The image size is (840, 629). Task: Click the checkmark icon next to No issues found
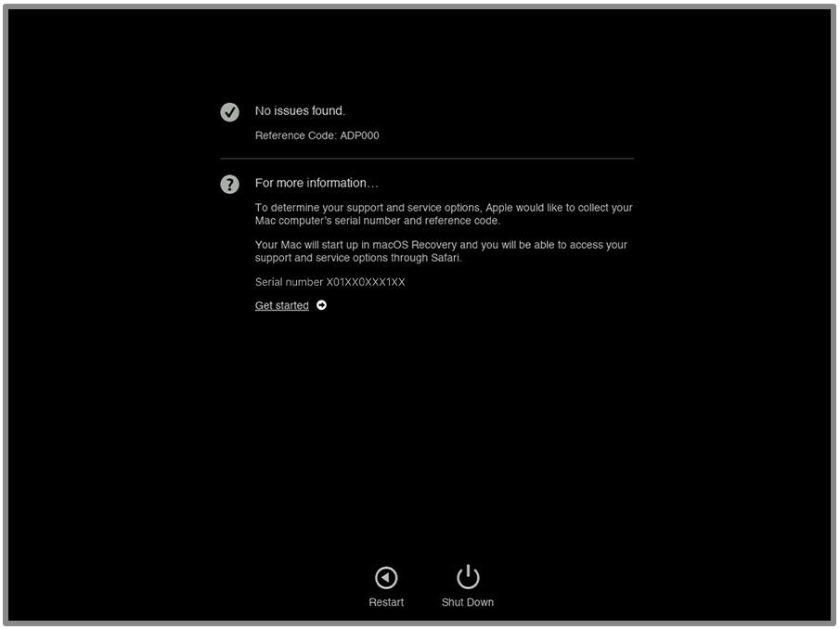[x=230, y=112]
